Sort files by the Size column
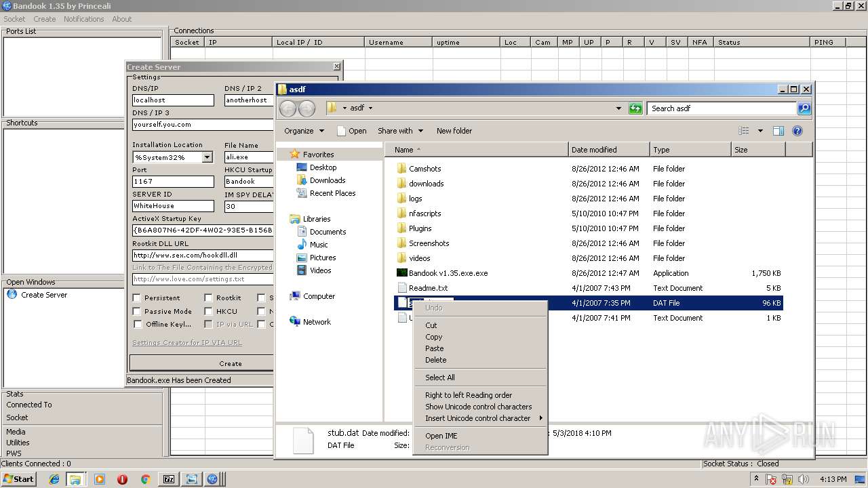The width and height of the screenshot is (868, 488). click(x=757, y=150)
